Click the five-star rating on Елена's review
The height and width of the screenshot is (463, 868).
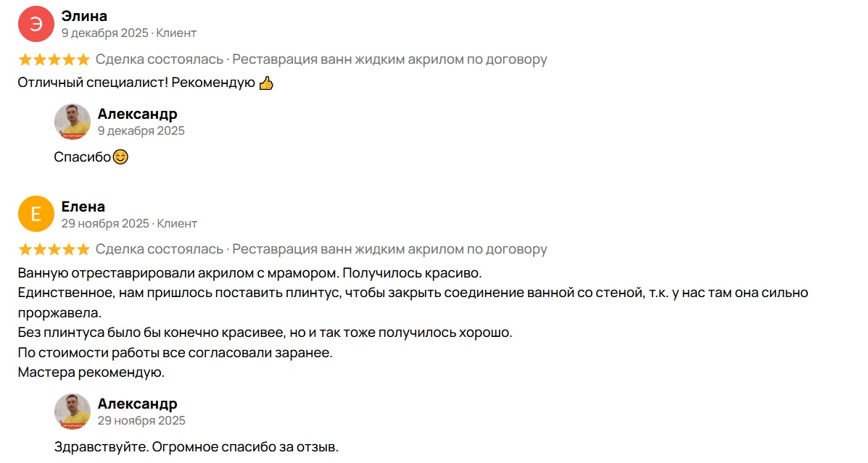pos(54,249)
